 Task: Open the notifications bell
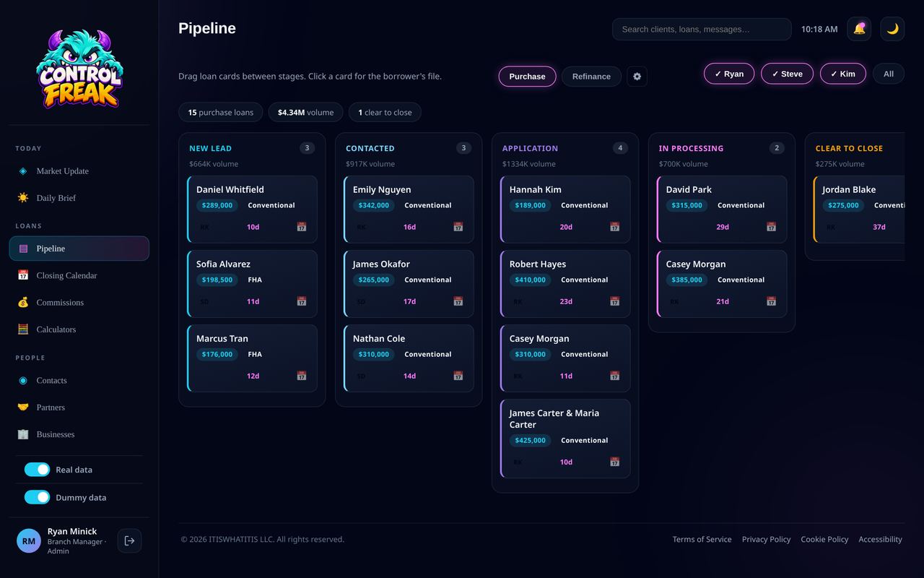coord(859,29)
